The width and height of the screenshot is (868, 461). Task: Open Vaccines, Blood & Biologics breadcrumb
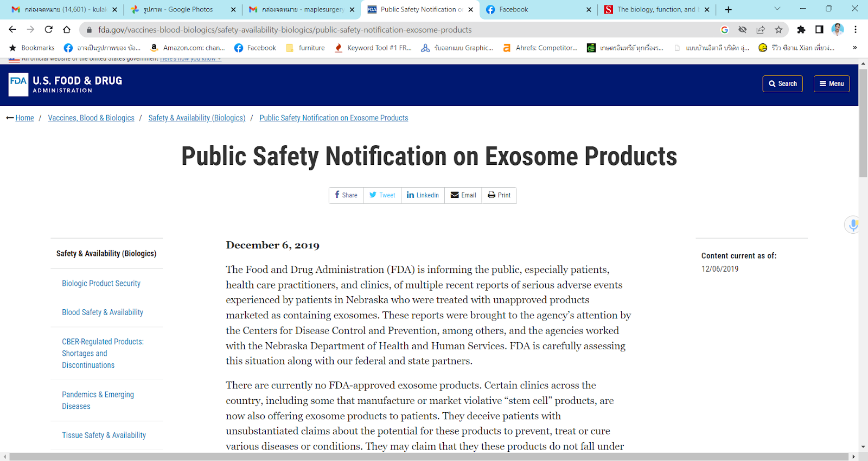point(91,118)
